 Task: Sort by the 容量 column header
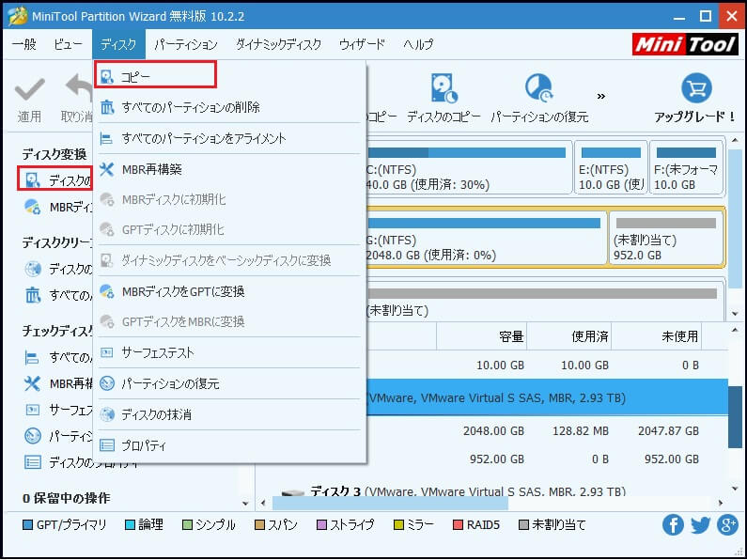pyautogui.click(x=481, y=336)
